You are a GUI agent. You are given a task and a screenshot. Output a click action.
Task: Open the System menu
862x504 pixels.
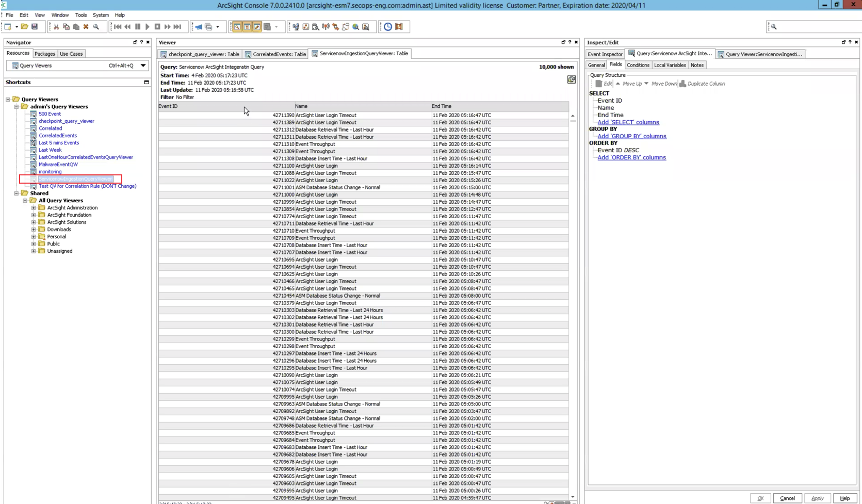(101, 15)
